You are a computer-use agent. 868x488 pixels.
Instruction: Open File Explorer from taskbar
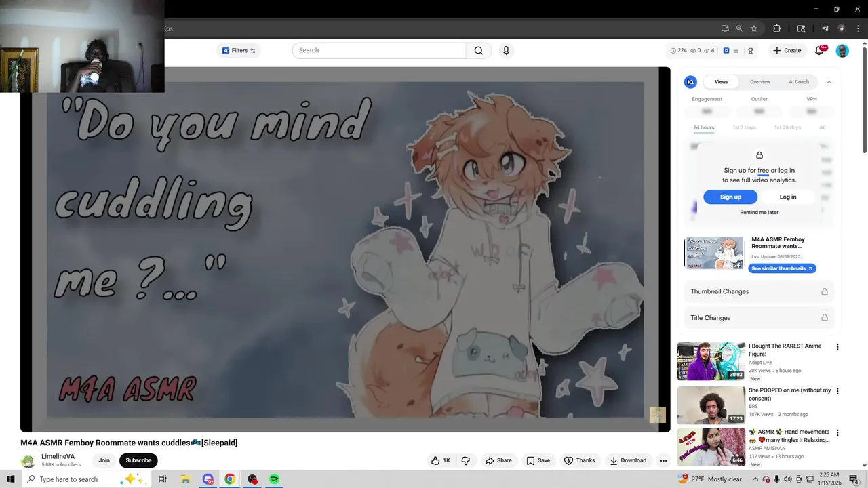[185, 479]
